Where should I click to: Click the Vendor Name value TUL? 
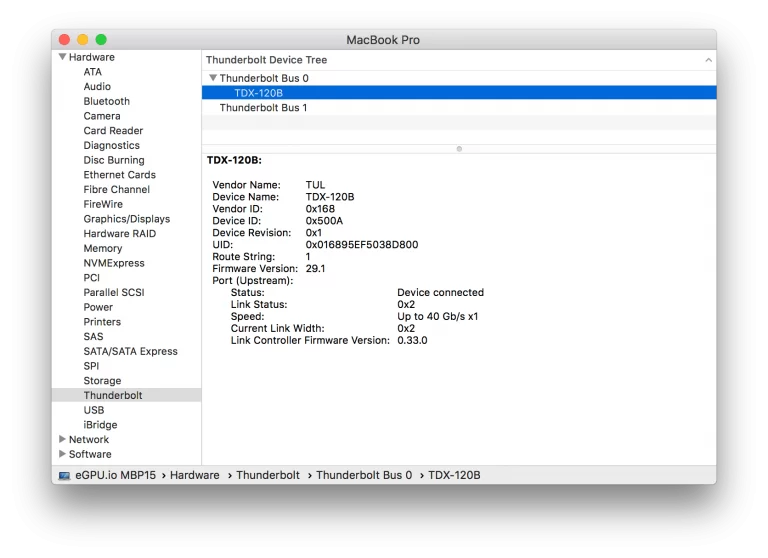click(x=315, y=185)
